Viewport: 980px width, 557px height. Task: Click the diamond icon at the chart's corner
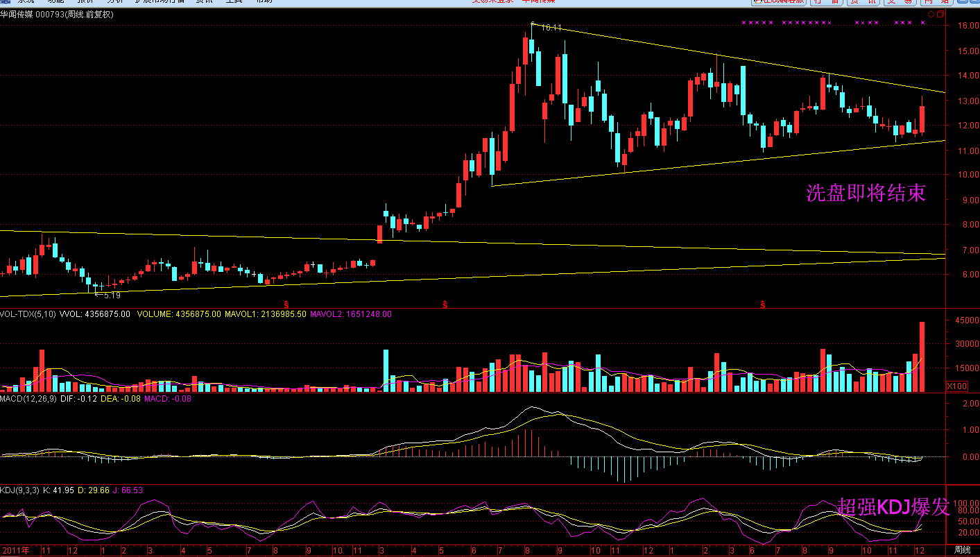pyautogui.click(x=931, y=14)
